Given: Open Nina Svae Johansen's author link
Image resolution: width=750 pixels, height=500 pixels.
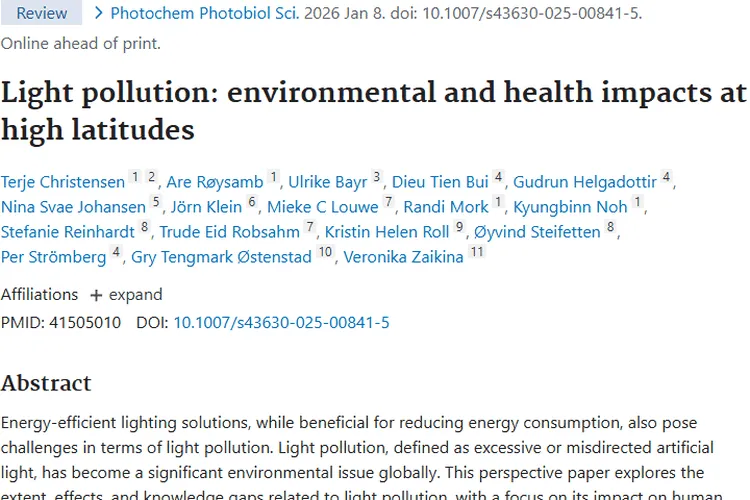Looking at the screenshot, I should (x=74, y=207).
